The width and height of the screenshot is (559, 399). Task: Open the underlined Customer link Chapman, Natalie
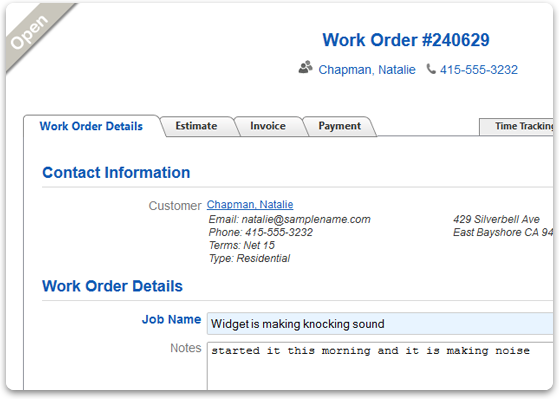click(x=250, y=205)
